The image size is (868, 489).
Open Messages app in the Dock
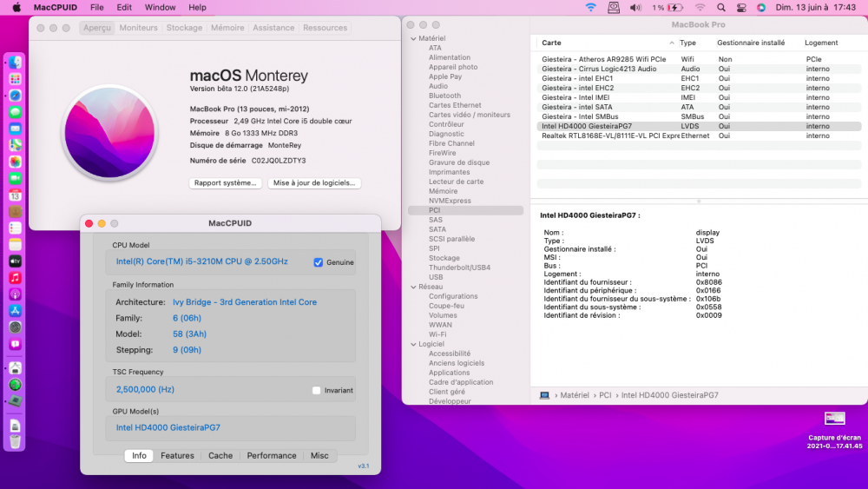click(15, 112)
